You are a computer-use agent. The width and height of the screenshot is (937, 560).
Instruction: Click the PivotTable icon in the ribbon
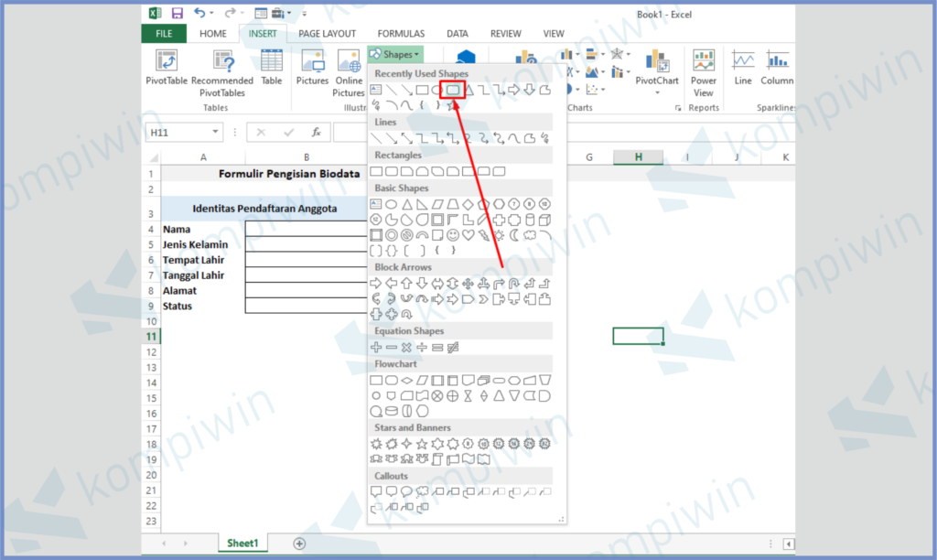click(166, 62)
